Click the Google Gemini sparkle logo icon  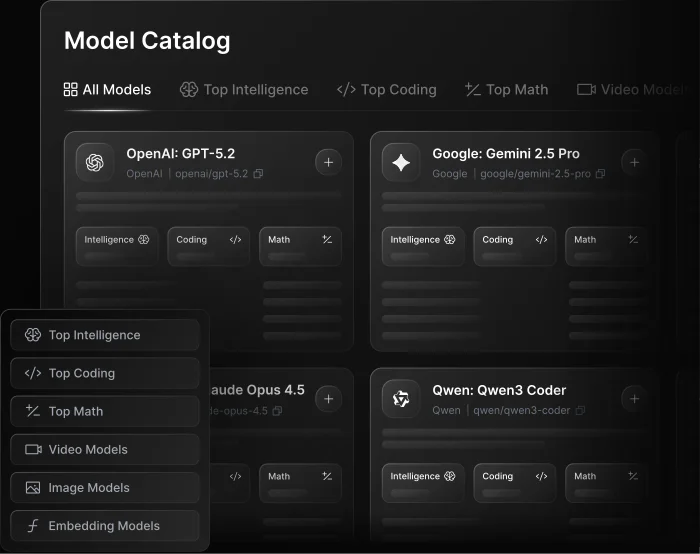pos(401,162)
